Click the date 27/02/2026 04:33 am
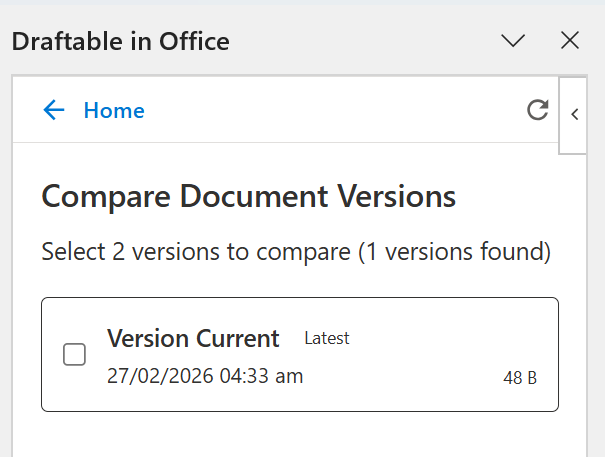 pos(205,376)
